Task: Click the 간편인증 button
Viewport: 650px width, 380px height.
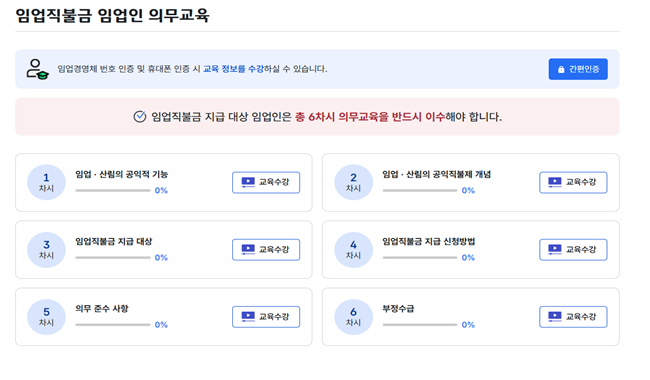Action: tap(578, 69)
